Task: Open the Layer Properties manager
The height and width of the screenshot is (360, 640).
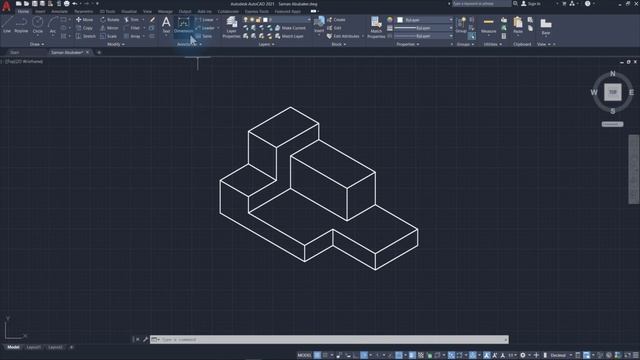Action: point(231,27)
